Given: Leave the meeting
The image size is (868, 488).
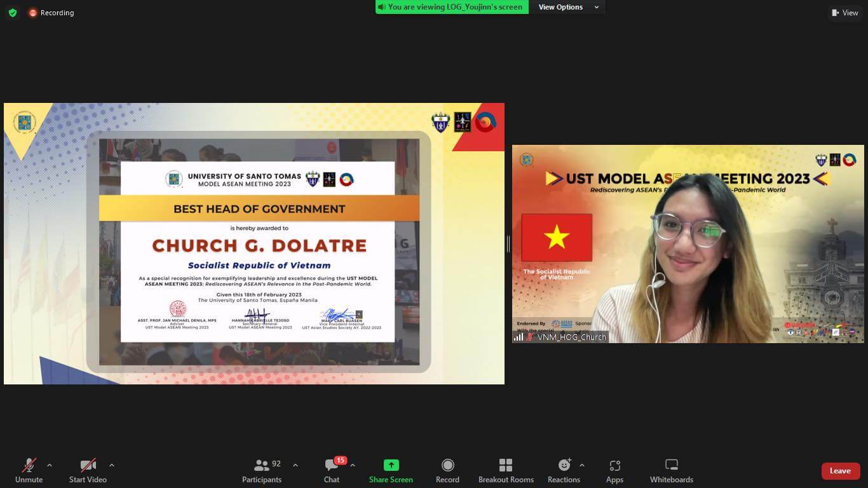Looking at the screenshot, I should (840, 471).
